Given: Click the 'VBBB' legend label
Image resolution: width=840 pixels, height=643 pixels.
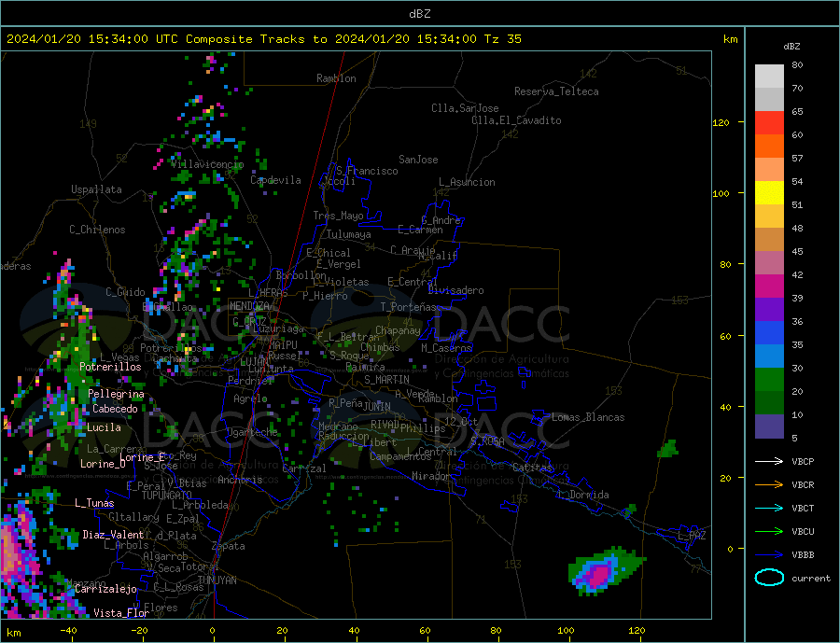Looking at the screenshot, I should coord(803,554).
